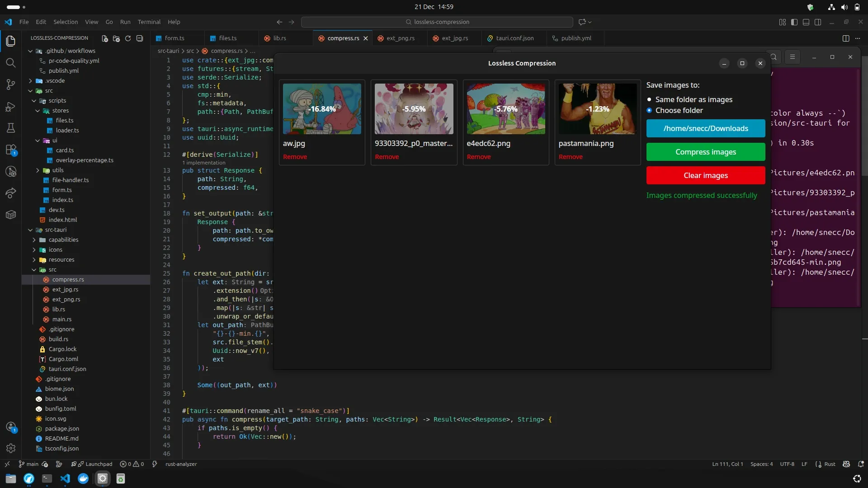
Task: Click New File icon in explorer header
Action: click(105, 38)
